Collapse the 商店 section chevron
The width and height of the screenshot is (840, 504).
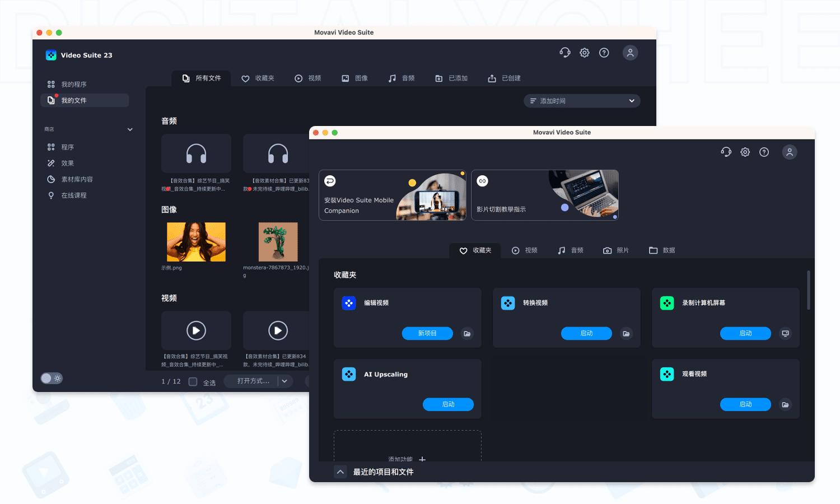(x=129, y=129)
